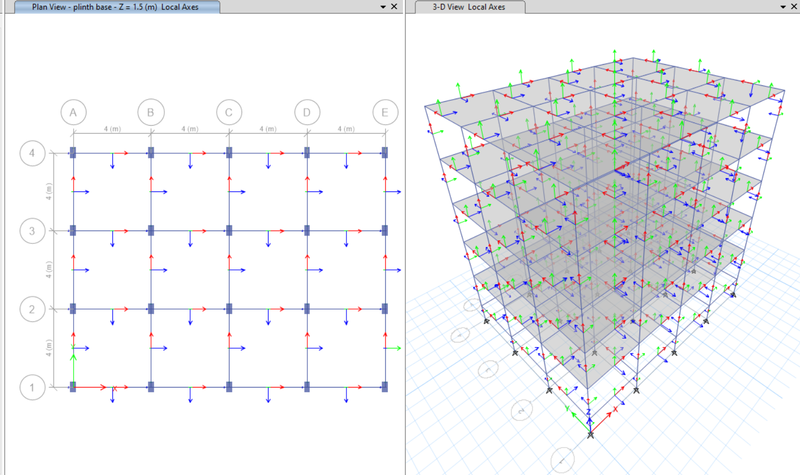This screenshot has width=800, height=475.
Task: Select the column at grid intersection B-2
Action: (151, 309)
